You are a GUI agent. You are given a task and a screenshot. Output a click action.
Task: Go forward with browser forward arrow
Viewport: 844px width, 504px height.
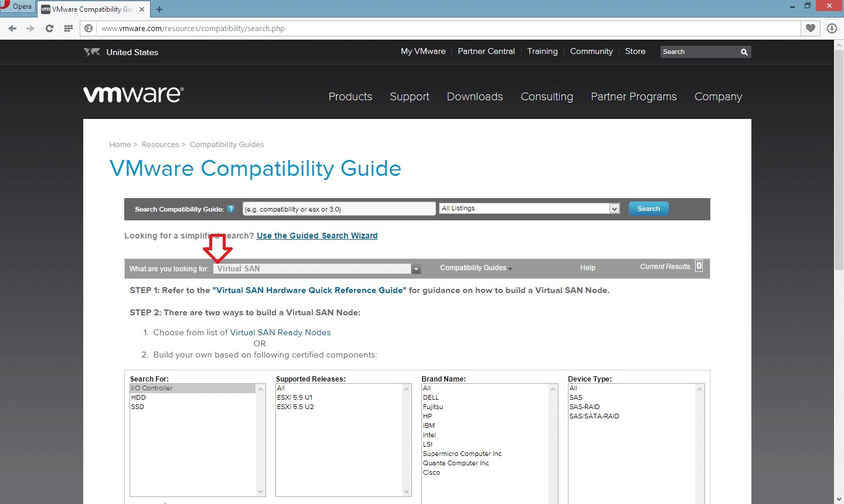tap(30, 28)
